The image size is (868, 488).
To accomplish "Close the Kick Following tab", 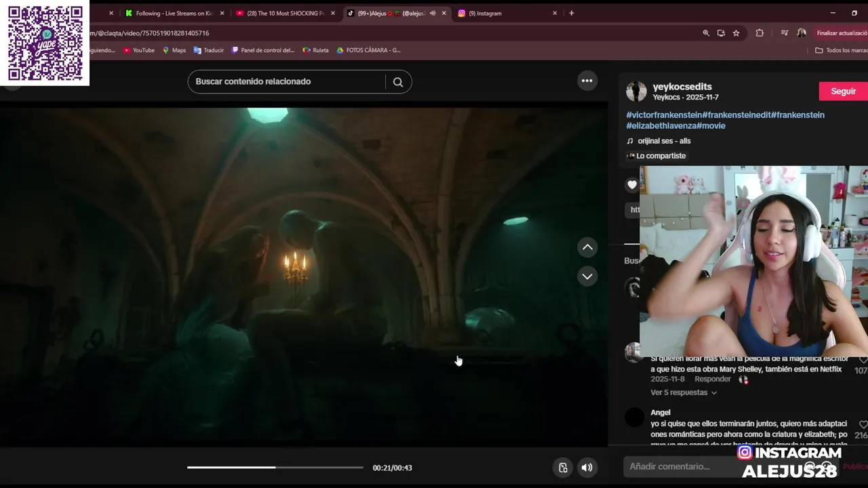I will [222, 13].
